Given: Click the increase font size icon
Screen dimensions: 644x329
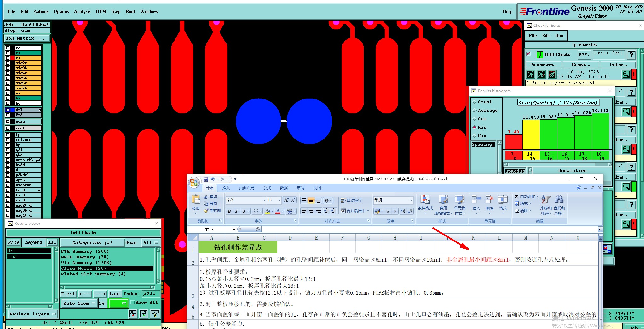Looking at the screenshot, I should tap(286, 200).
